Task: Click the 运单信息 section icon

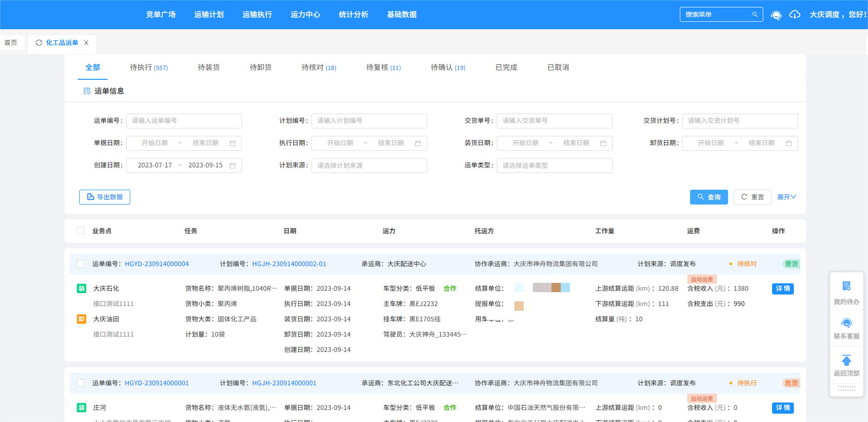Action: [87, 91]
